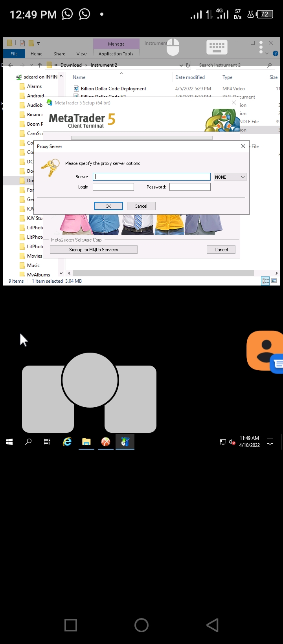Click the horizontal scrollbar right arrow
Viewport: 283px width, 644px height.
[x=276, y=273]
